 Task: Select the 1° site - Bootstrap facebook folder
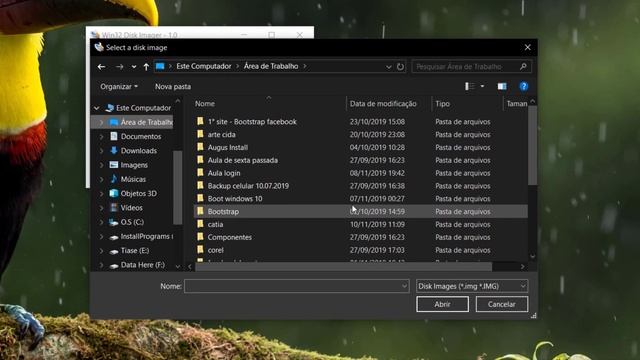[252, 122]
